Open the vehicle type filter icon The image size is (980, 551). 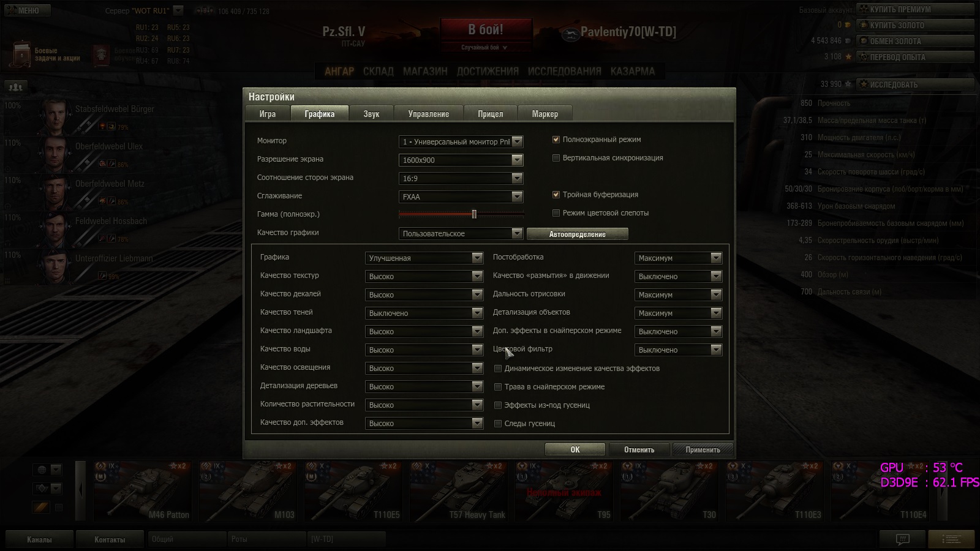pyautogui.click(x=42, y=489)
